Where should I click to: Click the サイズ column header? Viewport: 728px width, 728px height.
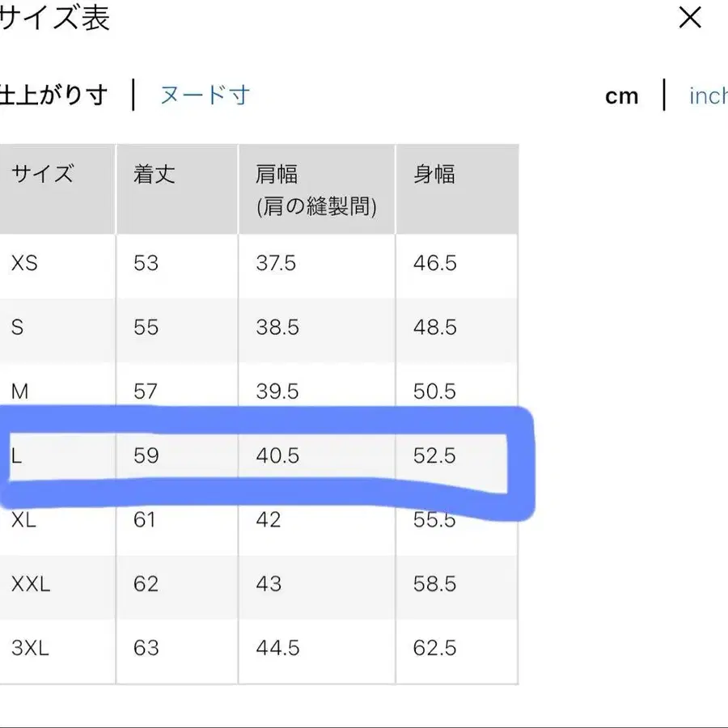pos(40,173)
